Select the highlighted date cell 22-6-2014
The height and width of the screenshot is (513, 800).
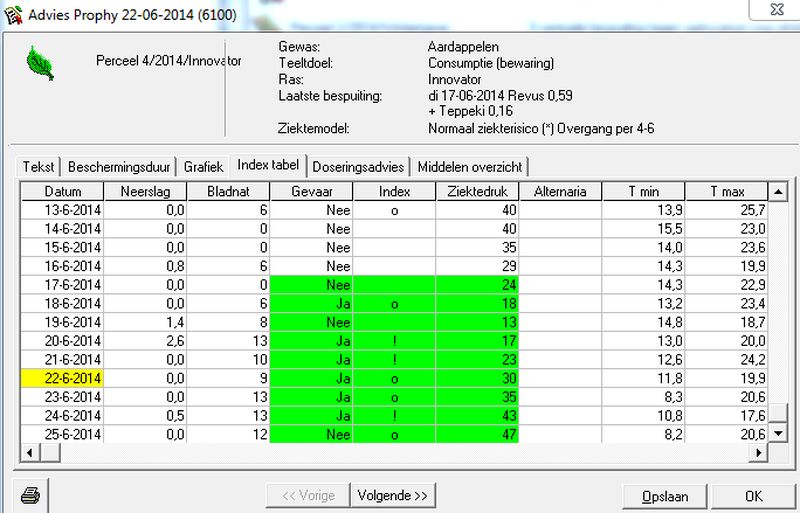click(x=62, y=378)
